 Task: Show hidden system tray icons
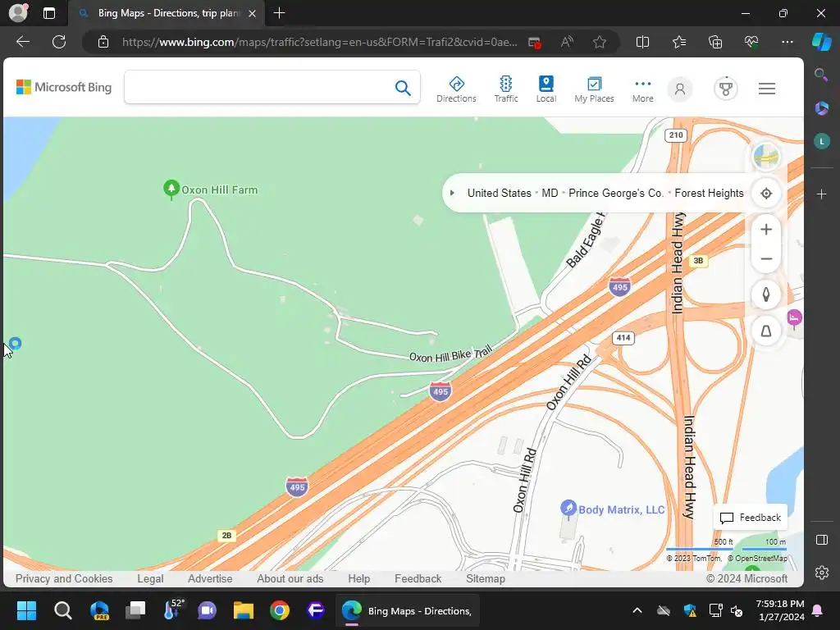(637, 610)
